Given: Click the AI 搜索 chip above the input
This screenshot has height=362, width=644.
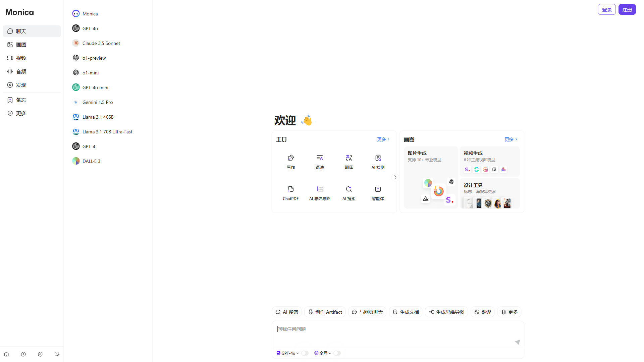Looking at the screenshot, I should (287, 312).
